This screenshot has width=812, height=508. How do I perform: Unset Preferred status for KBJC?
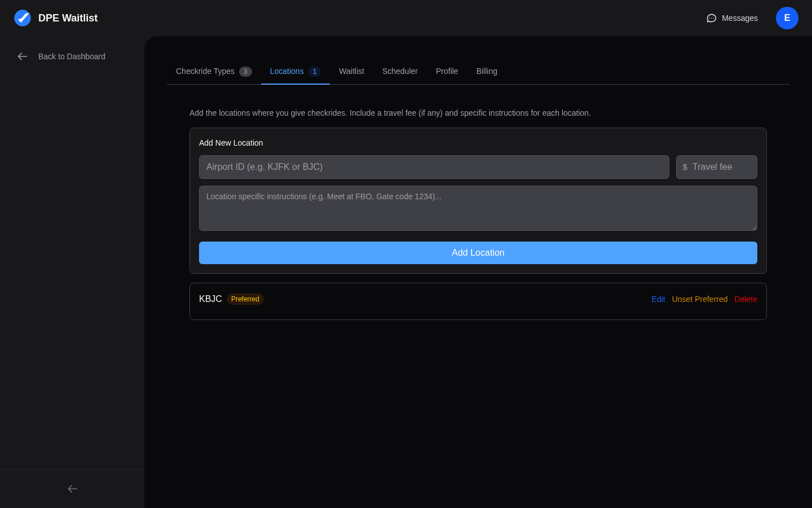(x=700, y=299)
